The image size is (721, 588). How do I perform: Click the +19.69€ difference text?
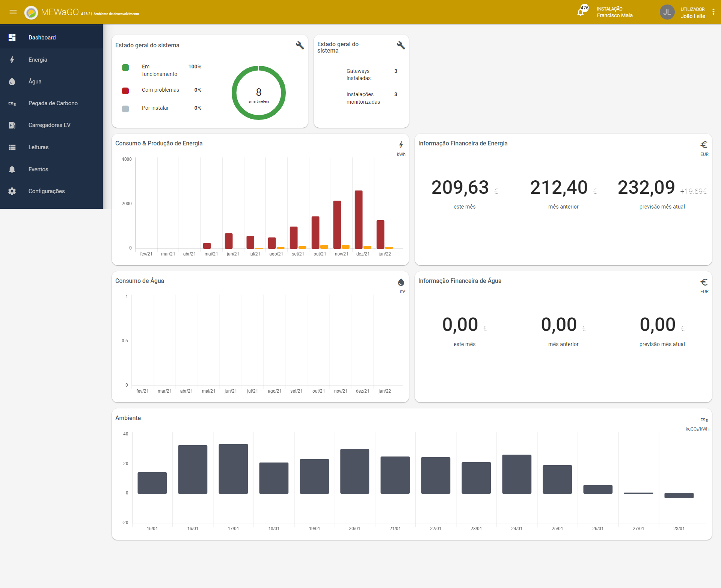coord(693,191)
